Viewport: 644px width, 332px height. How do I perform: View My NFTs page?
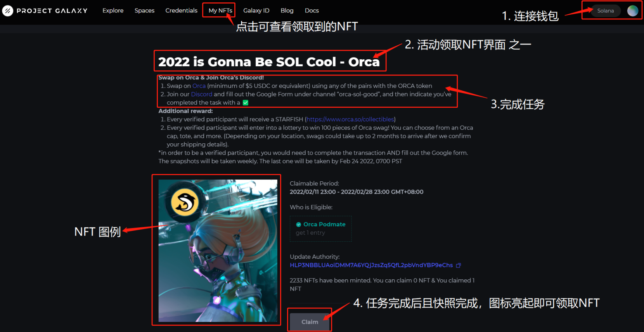point(220,10)
